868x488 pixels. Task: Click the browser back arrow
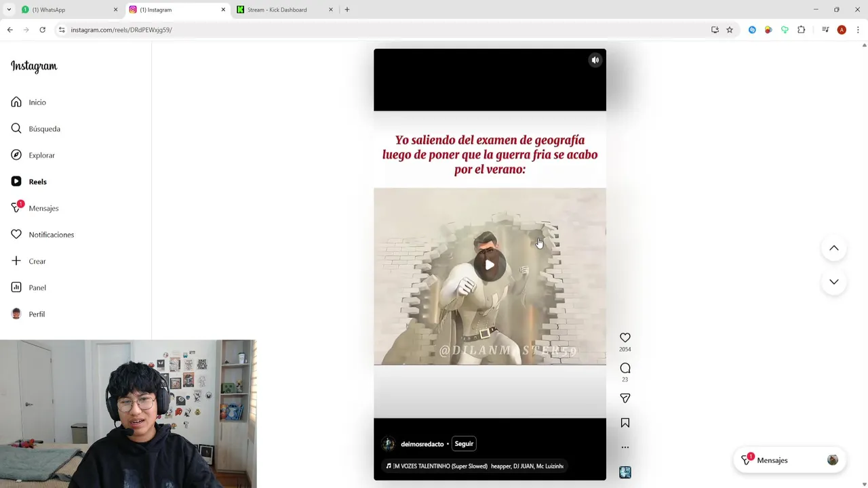(9, 30)
